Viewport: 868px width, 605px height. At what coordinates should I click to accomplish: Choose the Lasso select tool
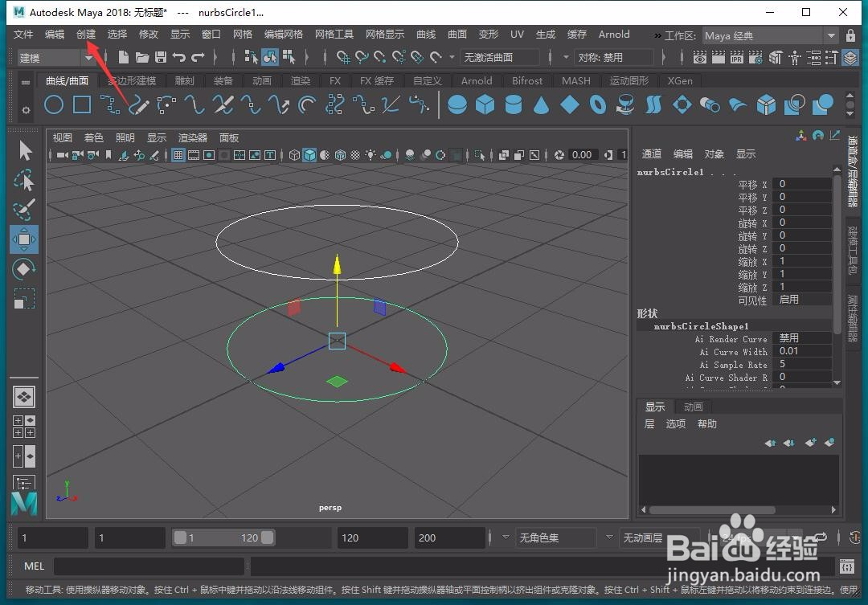(x=24, y=181)
